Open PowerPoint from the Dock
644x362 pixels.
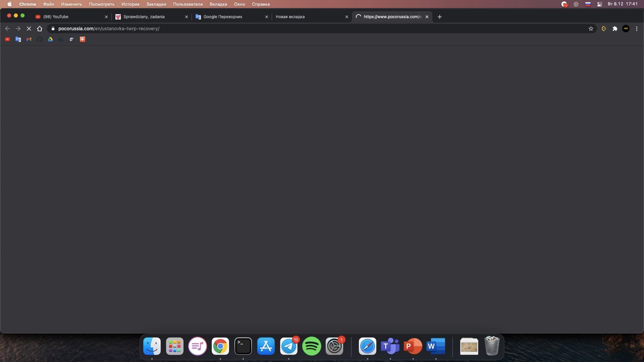413,346
